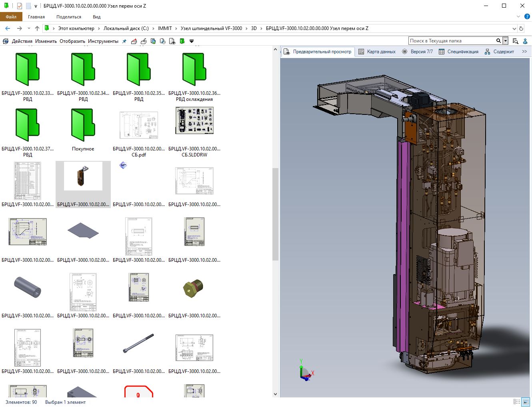Select the СБ.SLDDRW drawing file
This screenshot has width=532, height=407.
[194, 131]
